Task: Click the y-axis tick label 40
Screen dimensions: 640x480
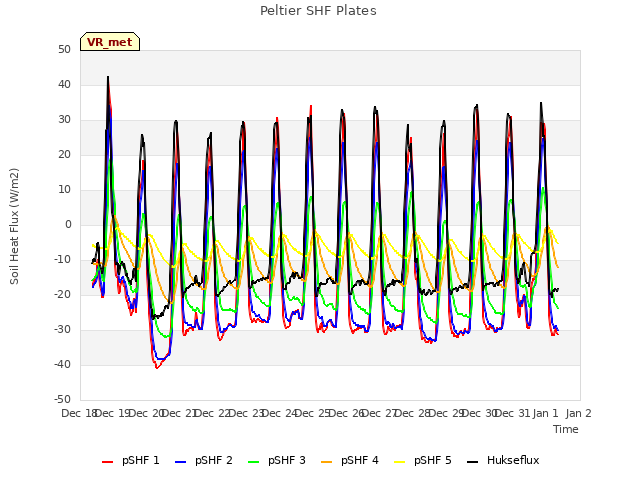Action: pos(64,85)
